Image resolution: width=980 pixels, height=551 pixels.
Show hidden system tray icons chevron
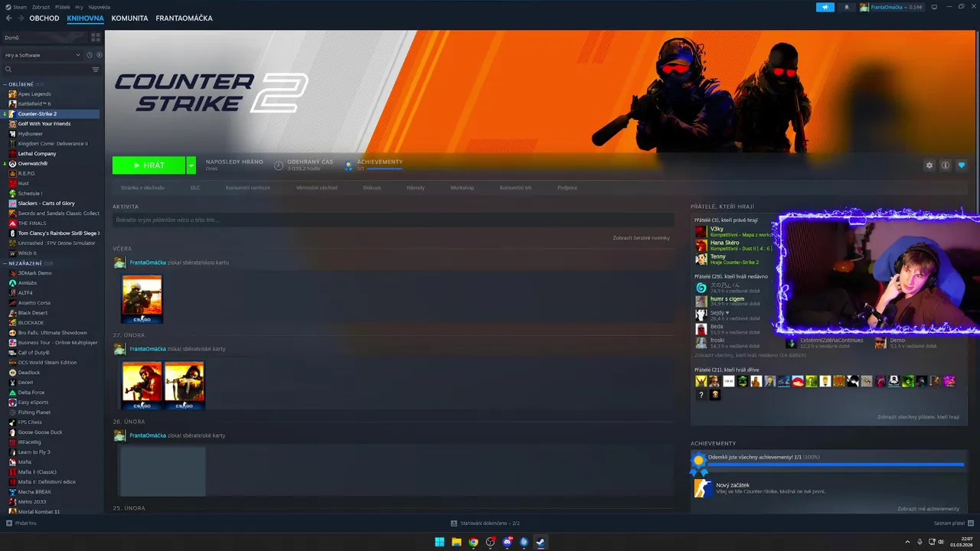click(x=908, y=542)
